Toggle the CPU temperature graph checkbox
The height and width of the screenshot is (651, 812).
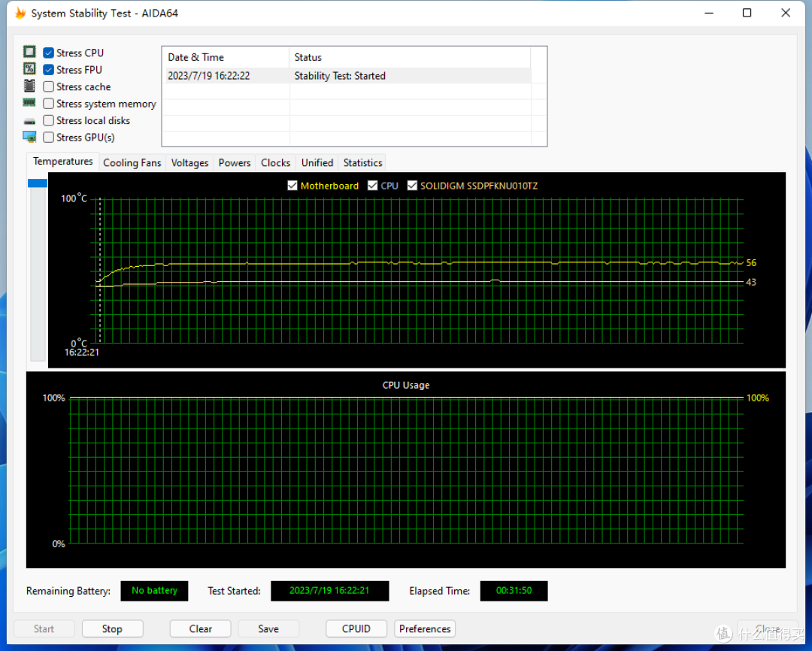[x=372, y=186]
